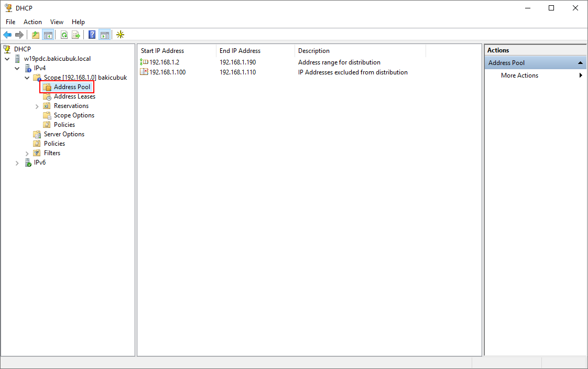Click End IP 192.168.1.110 cell
Viewport: 588px width, 369px height.
(238, 72)
